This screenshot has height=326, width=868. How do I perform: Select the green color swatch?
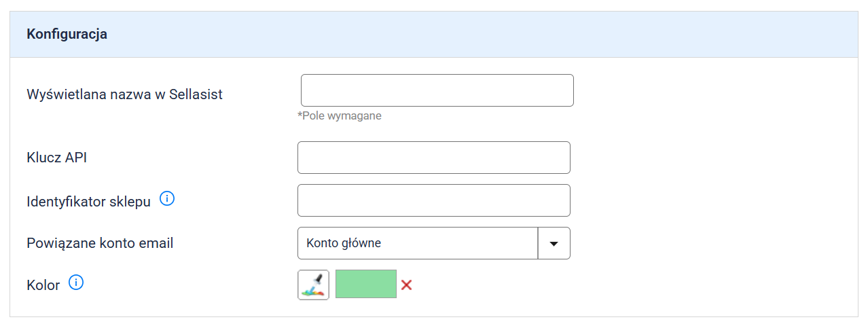(365, 284)
